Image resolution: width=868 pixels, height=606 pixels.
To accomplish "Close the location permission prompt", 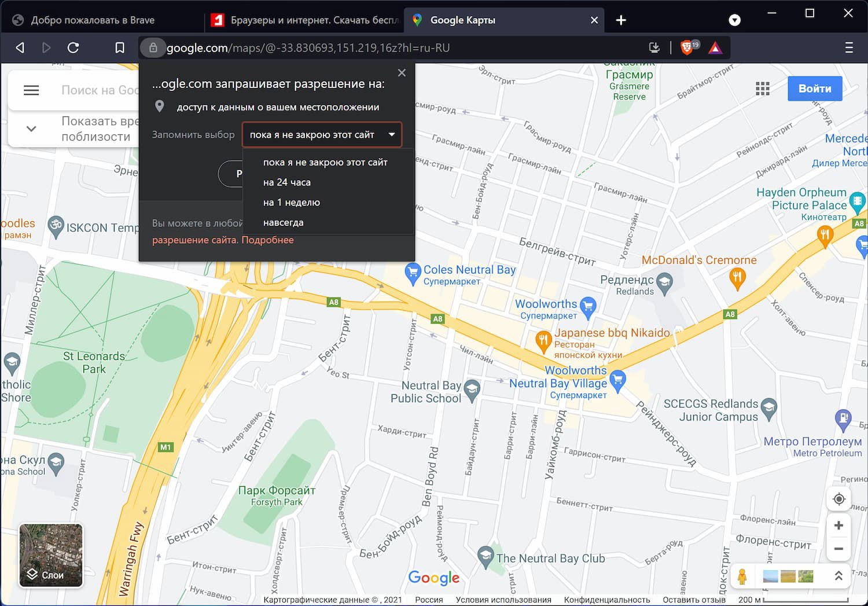I will pos(402,73).
